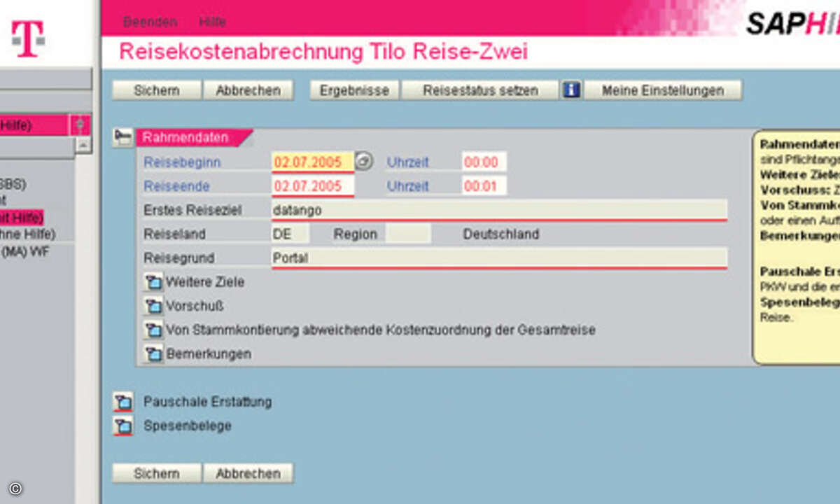
Task: Open the Beenden menu
Action: click(150, 22)
